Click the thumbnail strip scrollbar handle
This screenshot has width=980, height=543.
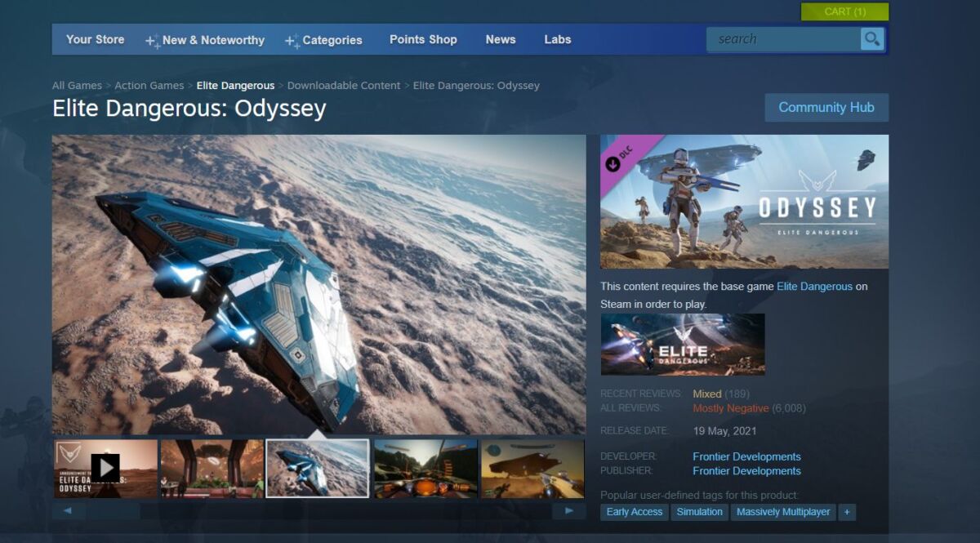point(113,511)
